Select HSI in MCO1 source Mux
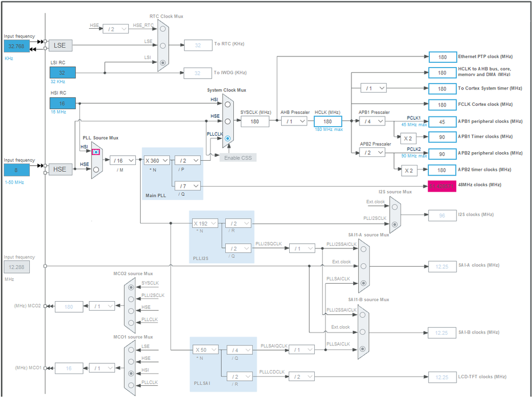The image size is (532, 398). (x=131, y=374)
